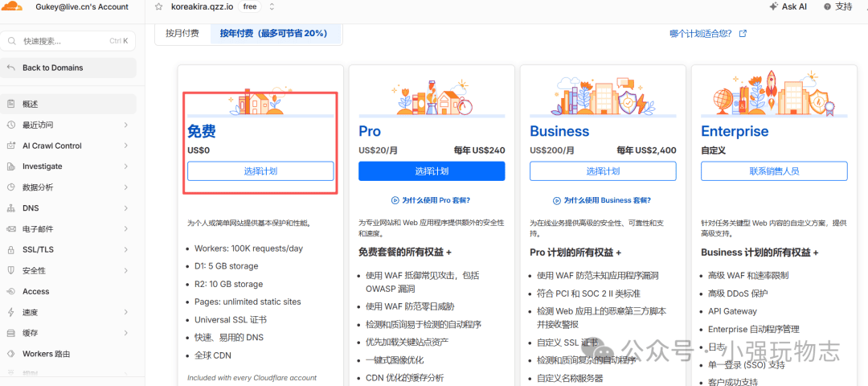
Task: Open 概述 in the sidebar
Action: pyautogui.click(x=68, y=104)
